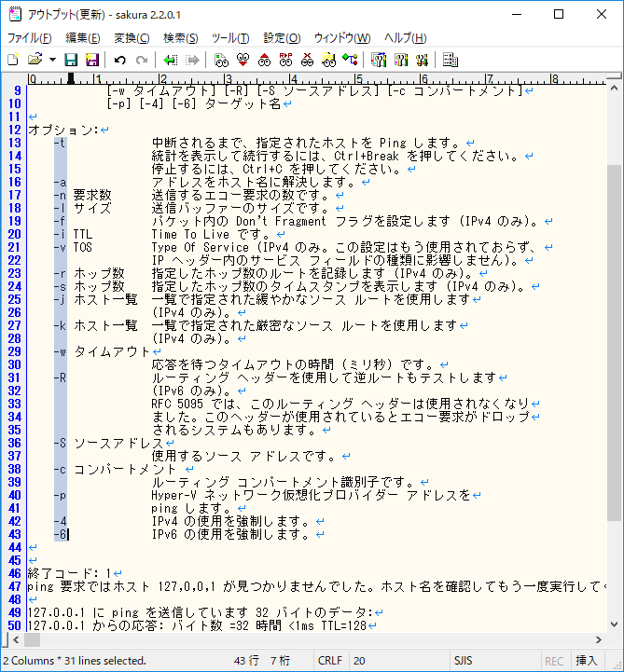Click 'Time To Live です。' on line 20
Viewport: 624px width, 672px height.
(211, 235)
